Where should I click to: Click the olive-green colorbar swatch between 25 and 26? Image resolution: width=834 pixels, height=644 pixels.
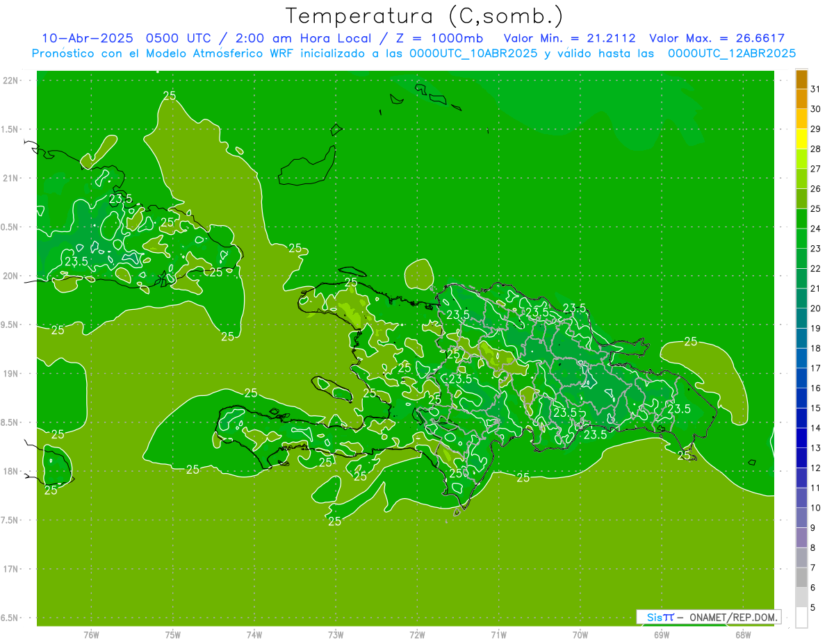[801, 199]
